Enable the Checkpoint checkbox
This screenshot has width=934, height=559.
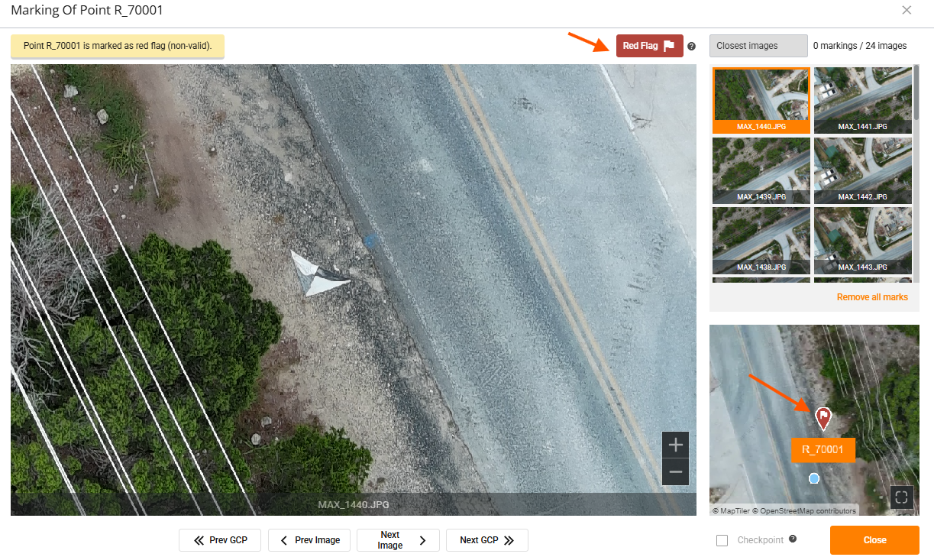tap(722, 540)
